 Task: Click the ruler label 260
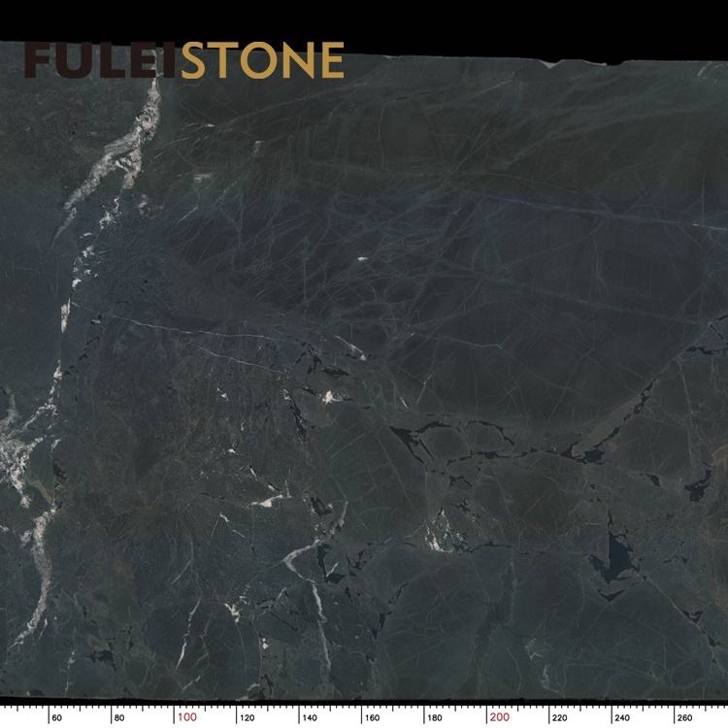pos(685,718)
